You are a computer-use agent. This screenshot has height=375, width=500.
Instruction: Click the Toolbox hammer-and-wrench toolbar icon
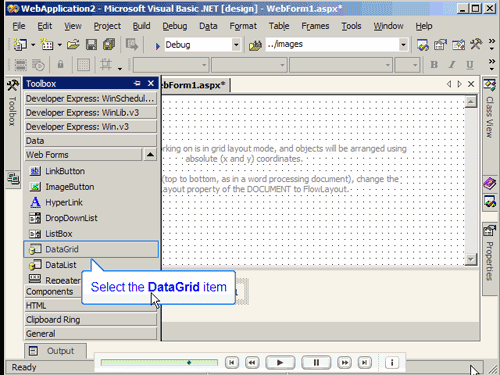pos(476,44)
